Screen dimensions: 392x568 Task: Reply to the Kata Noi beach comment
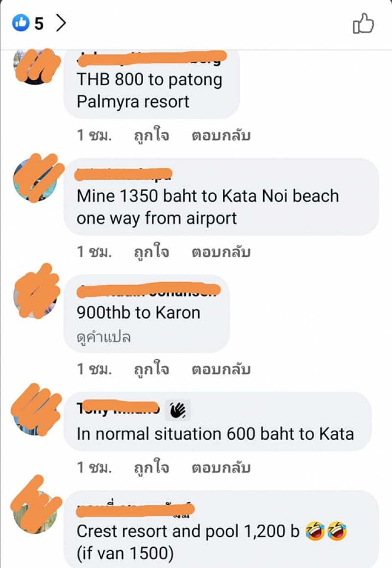[x=221, y=252]
